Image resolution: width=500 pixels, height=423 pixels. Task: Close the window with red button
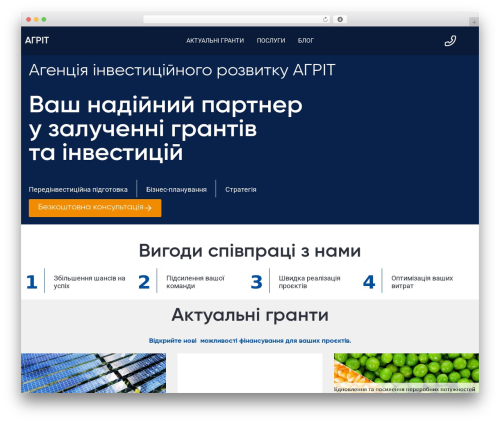coord(29,19)
